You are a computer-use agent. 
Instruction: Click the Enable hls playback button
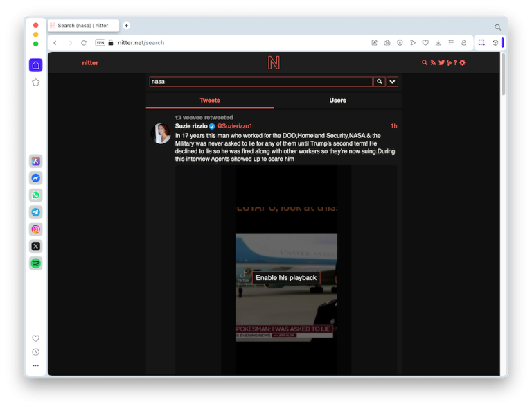coord(286,278)
